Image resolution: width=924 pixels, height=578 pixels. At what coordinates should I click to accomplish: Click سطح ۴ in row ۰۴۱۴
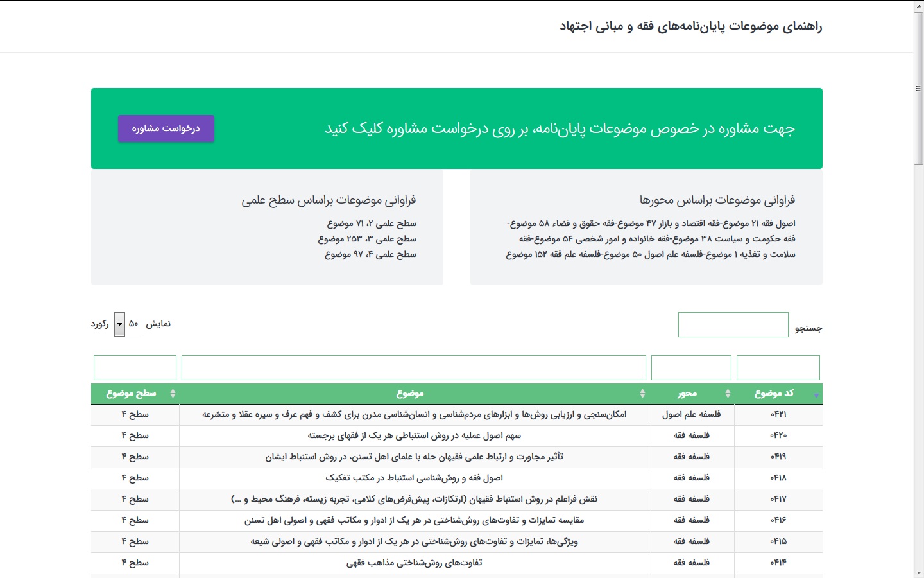coord(135,563)
